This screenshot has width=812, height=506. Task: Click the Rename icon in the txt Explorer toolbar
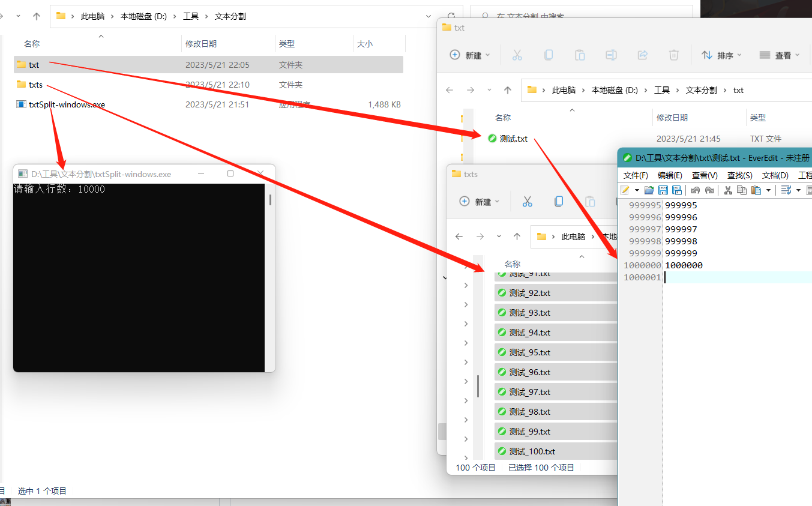611,55
